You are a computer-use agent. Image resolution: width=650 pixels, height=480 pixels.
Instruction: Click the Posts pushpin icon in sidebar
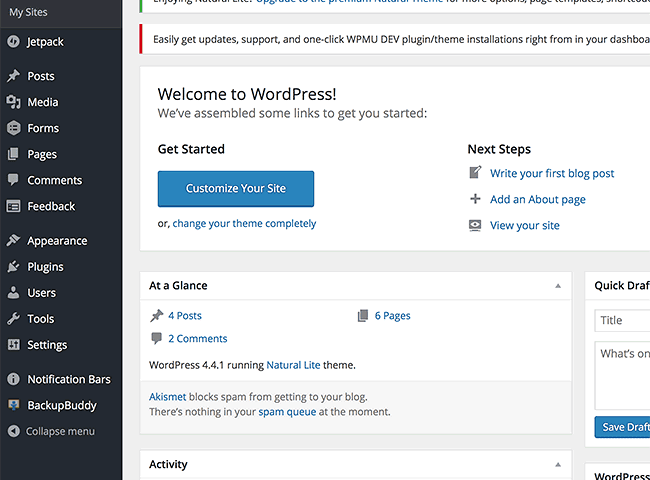tap(13, 76)
